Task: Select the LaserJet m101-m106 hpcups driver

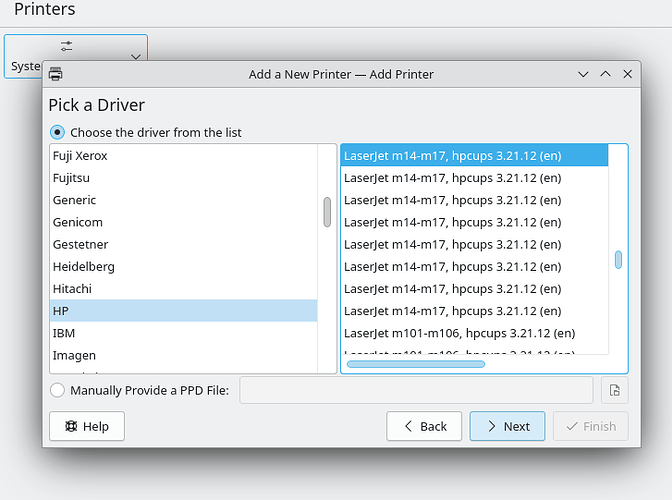Action: coord(474,333)
